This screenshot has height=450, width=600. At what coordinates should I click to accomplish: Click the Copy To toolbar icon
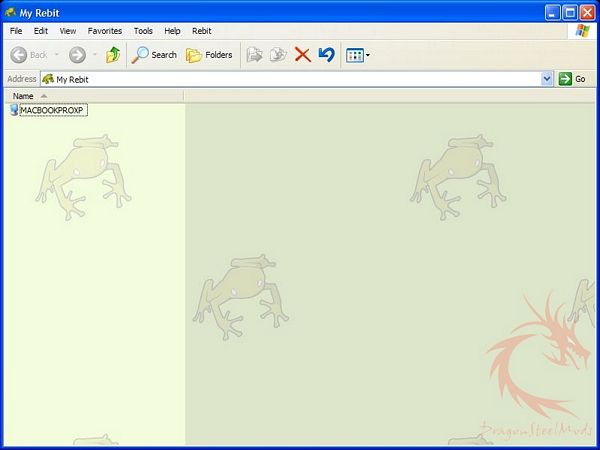(278, 55)
